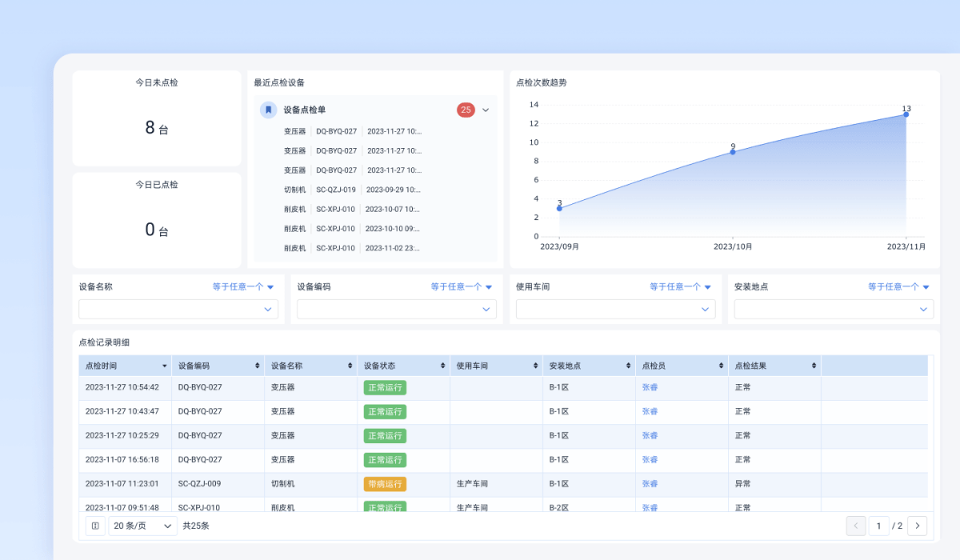Viewport: 960px width, 560px height.
Task: Click the page number input field
Action: (878, 526)
